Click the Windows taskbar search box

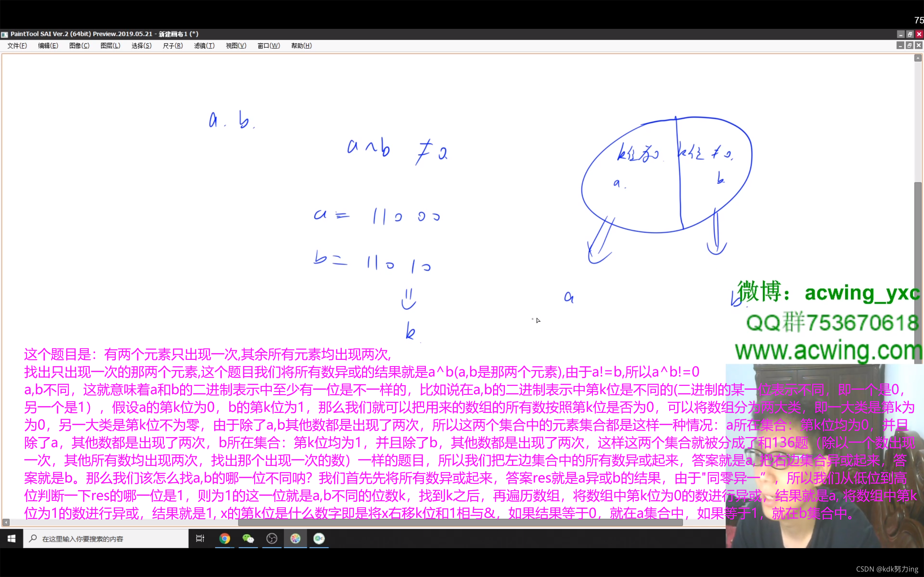(x=106, y=538)
